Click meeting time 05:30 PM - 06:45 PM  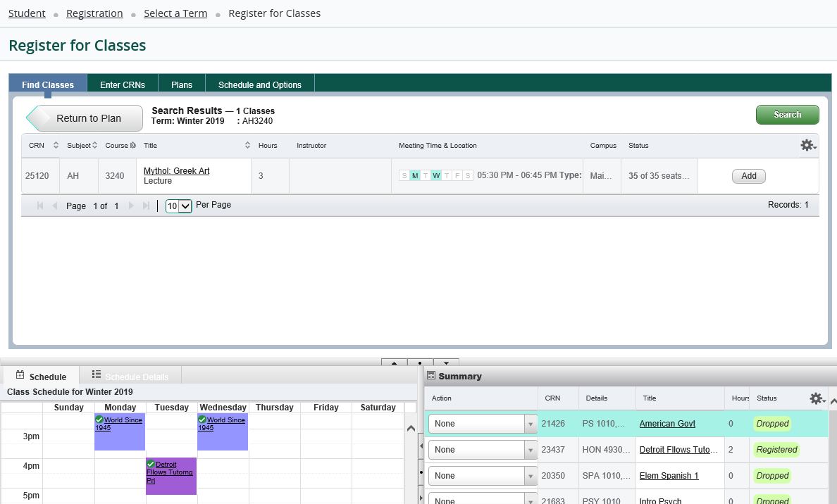tap(516, 175)
